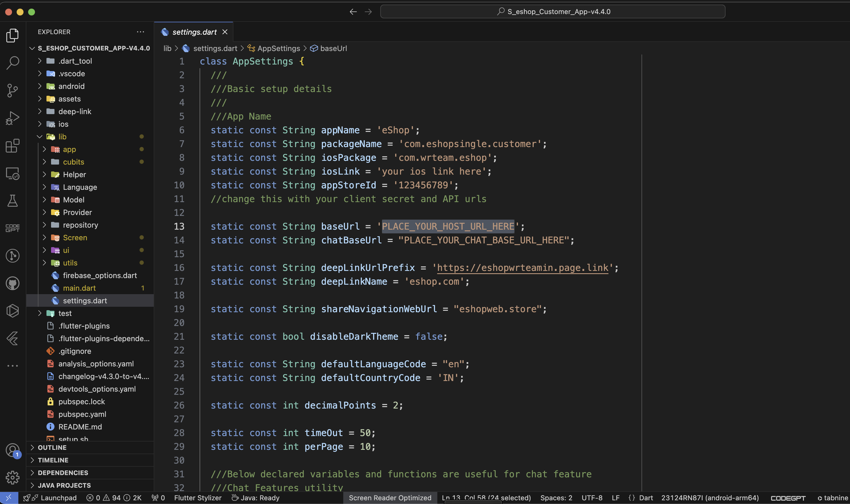Open errors and warnings status indicator

coord(114,498)
